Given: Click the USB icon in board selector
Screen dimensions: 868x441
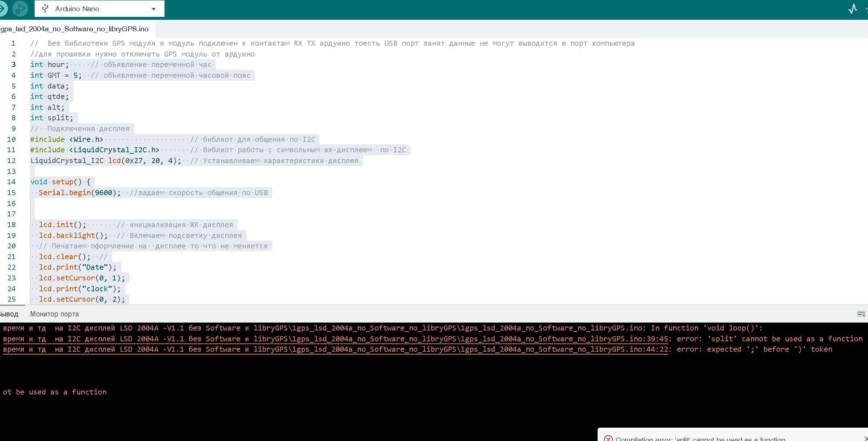Looking at the screenshot, I should pyautogui.click(x=45, y=9).
